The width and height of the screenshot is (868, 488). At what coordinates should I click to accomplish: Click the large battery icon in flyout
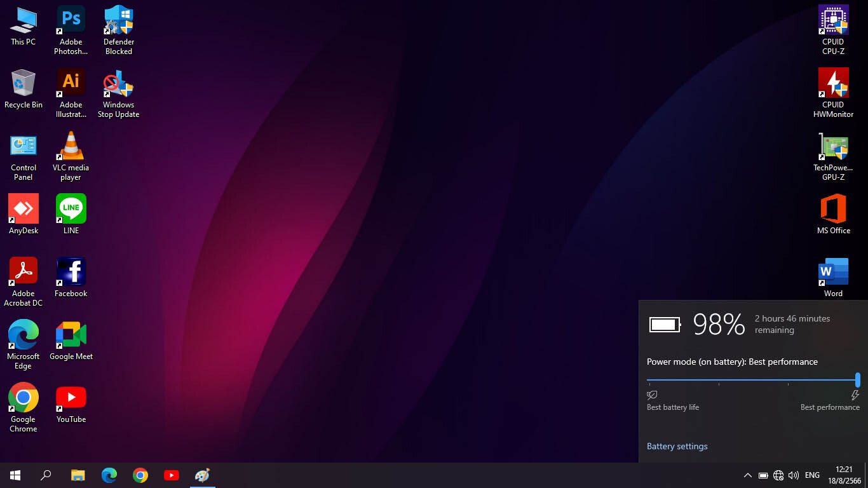tap(665, 325)
